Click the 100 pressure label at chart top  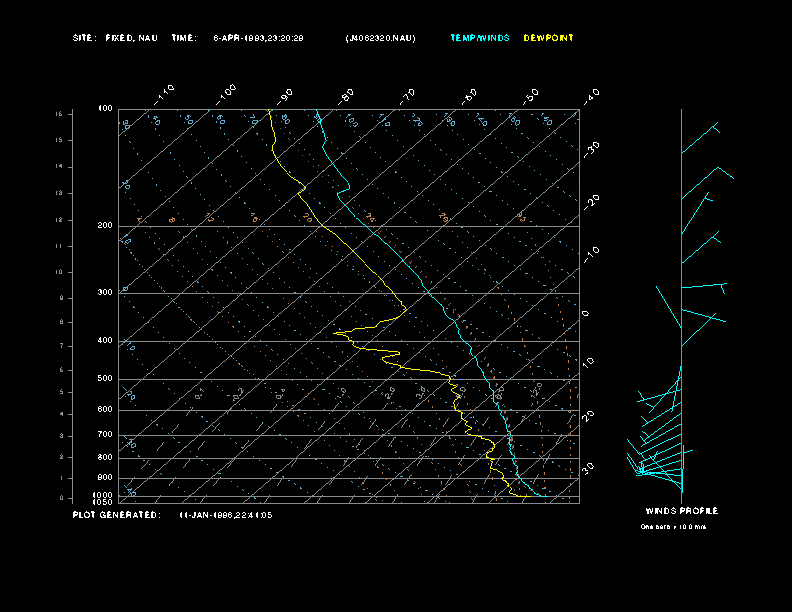click(x=105, y=108)
